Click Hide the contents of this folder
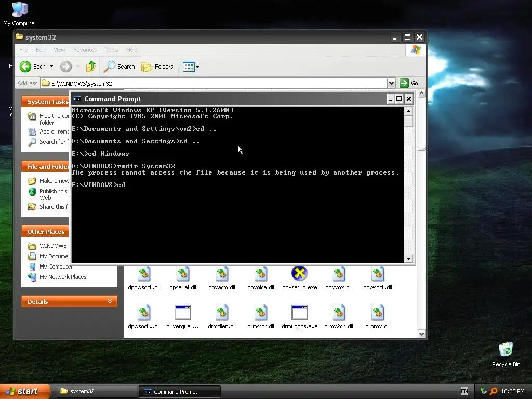 [x=54, y=119]
